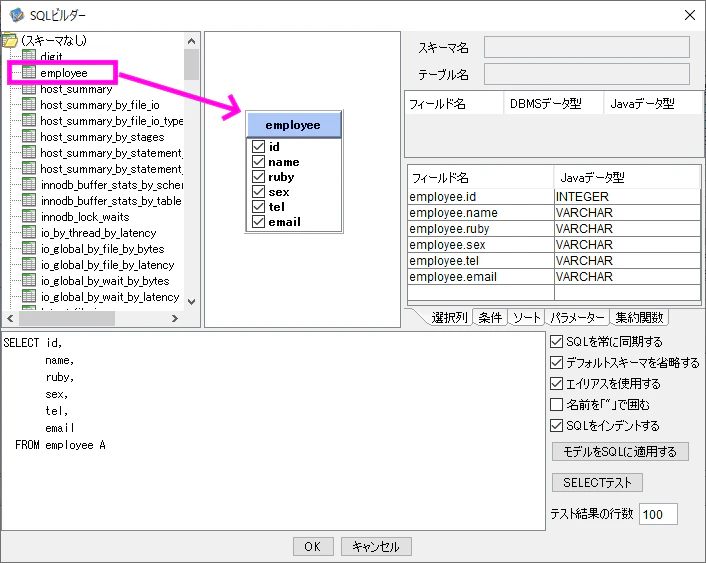Uncheck the sex column checkbox

pos(258,191)
